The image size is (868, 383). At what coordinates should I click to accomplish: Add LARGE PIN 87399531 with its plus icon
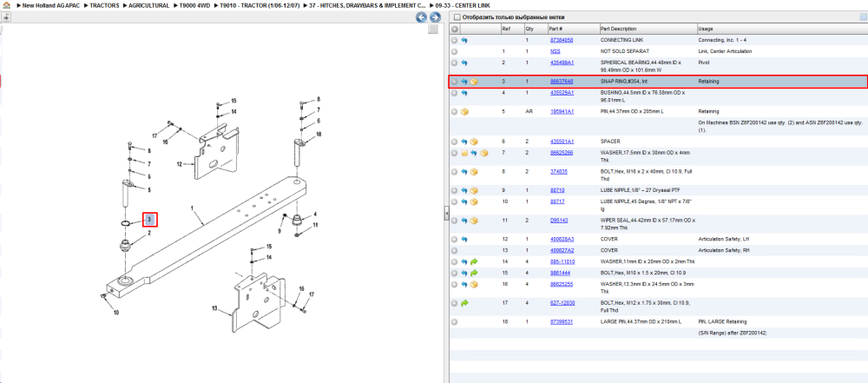click(455, 322)
